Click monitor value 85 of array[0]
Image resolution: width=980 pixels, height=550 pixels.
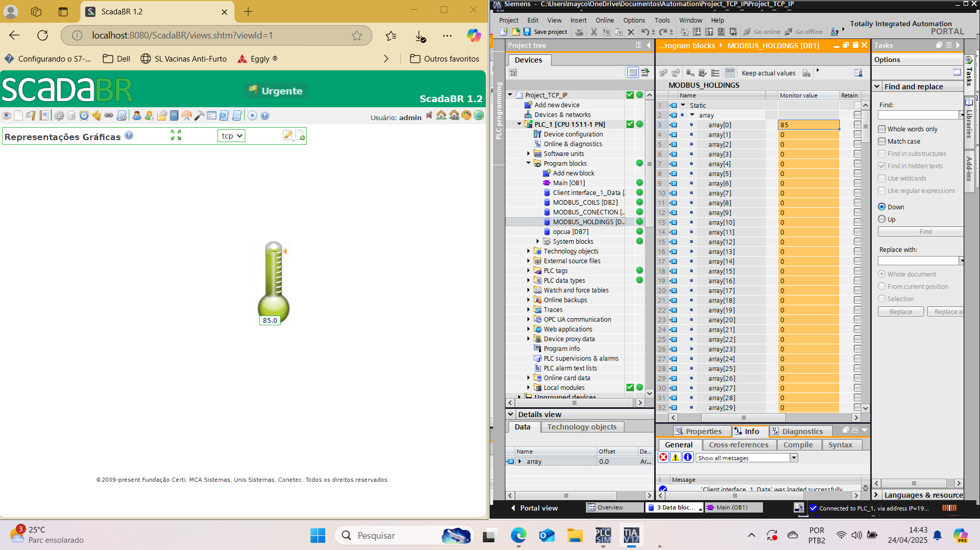click(809, 125)
